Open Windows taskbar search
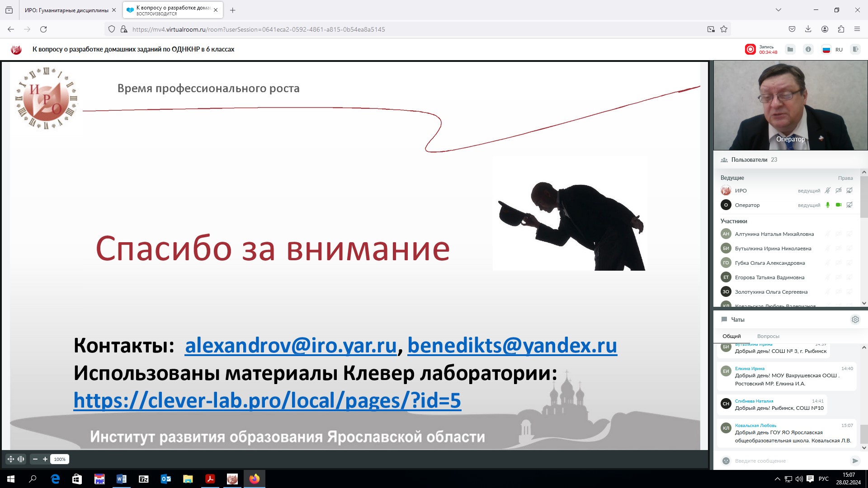 tap(33, 479)
